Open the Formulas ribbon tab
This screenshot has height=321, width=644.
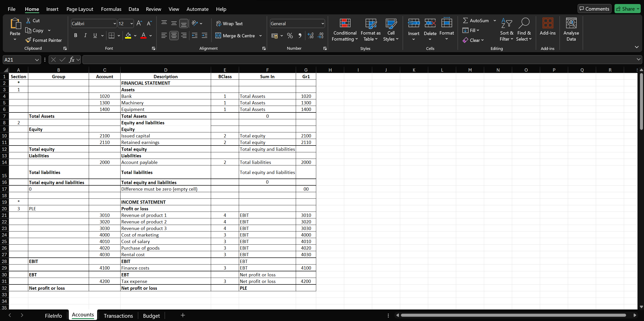[x=111, y=9]
